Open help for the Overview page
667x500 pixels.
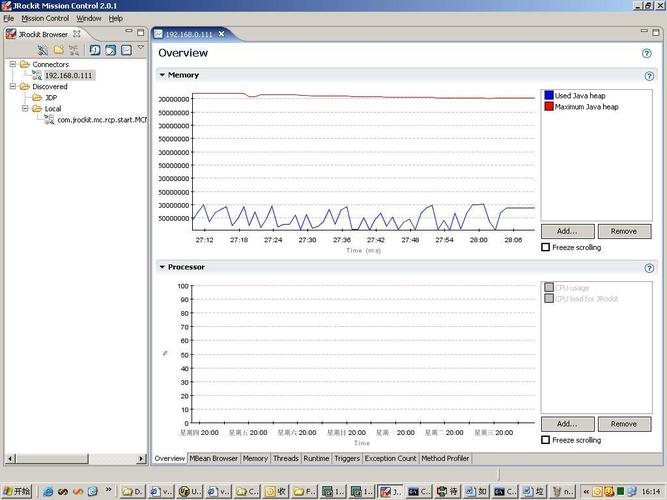click(647, 53)
